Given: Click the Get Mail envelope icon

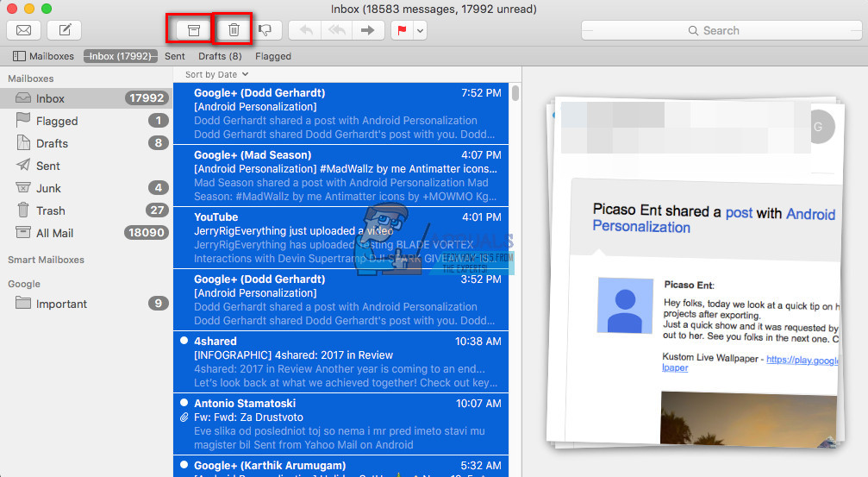Looking at the screenshot, I should coord(23,30).
